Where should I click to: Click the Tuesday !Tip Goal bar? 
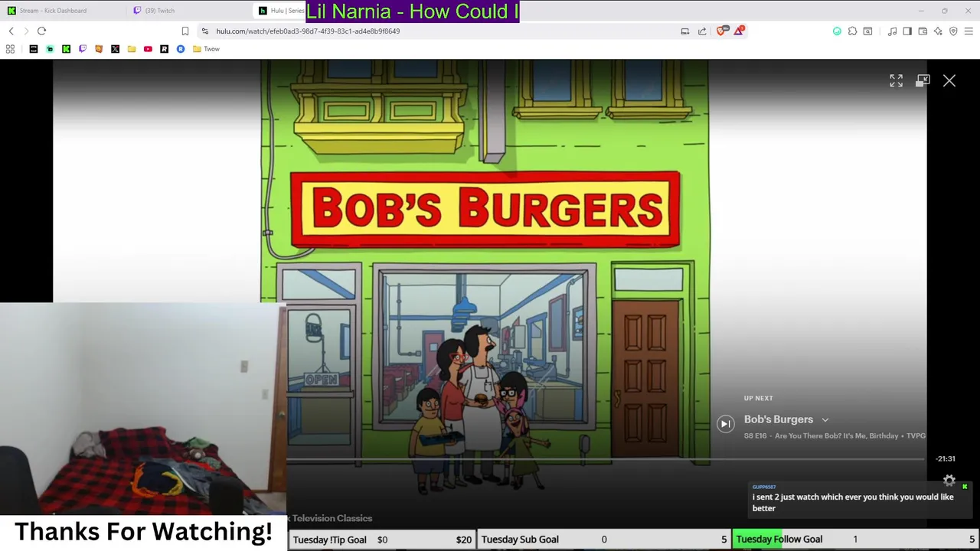[382, 540]
